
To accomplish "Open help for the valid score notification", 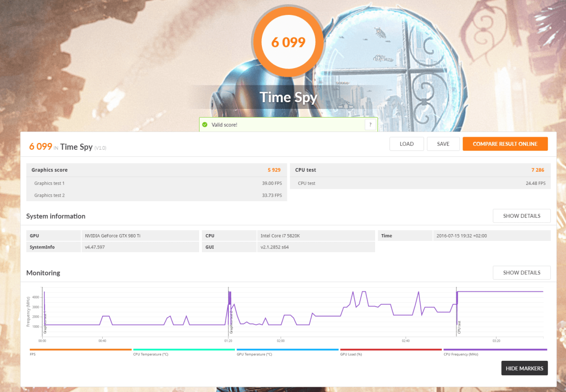I will [370, 124].
